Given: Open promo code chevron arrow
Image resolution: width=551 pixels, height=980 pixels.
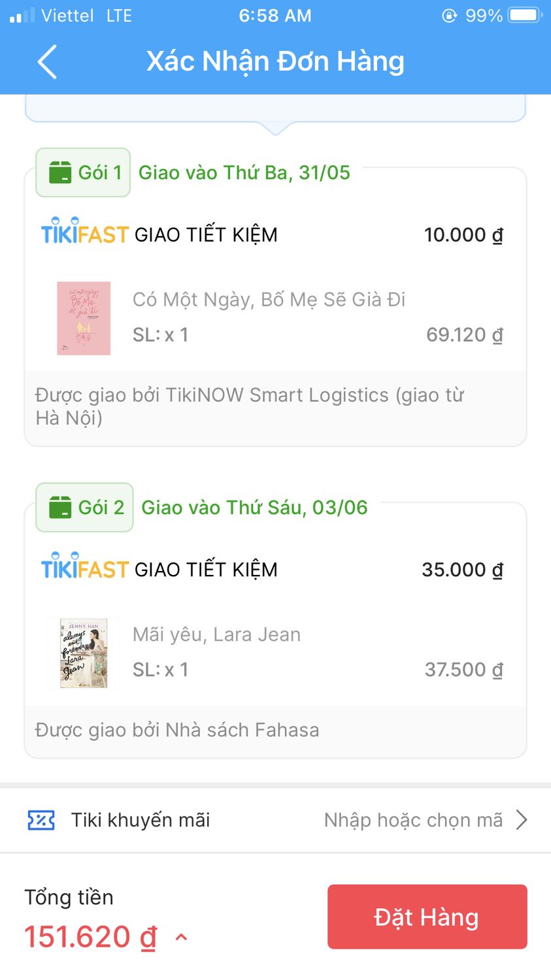Looking at the screenshot, I should [x=521, y=820].
